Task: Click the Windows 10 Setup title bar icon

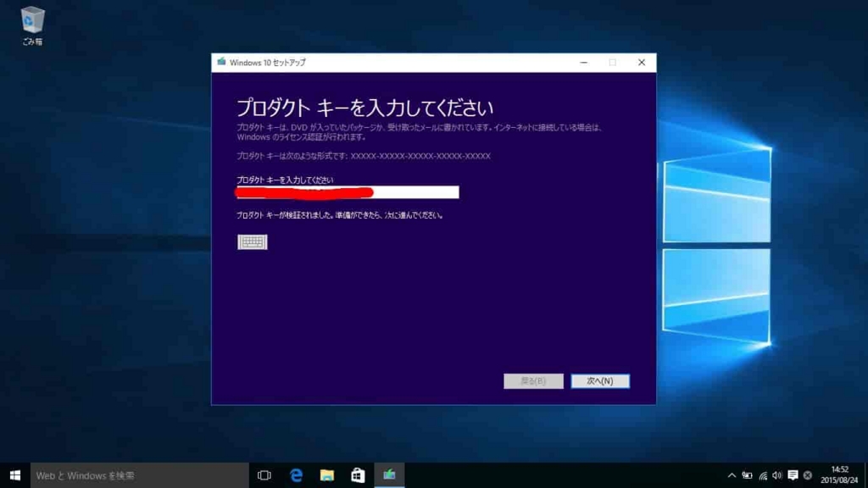Action: (221, 62)
